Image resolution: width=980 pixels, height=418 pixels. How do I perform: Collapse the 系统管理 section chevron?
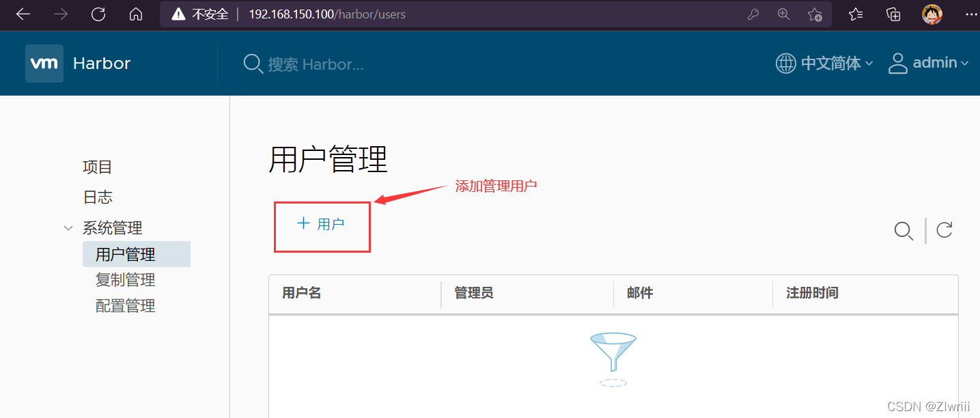click(x=68, y=228)
